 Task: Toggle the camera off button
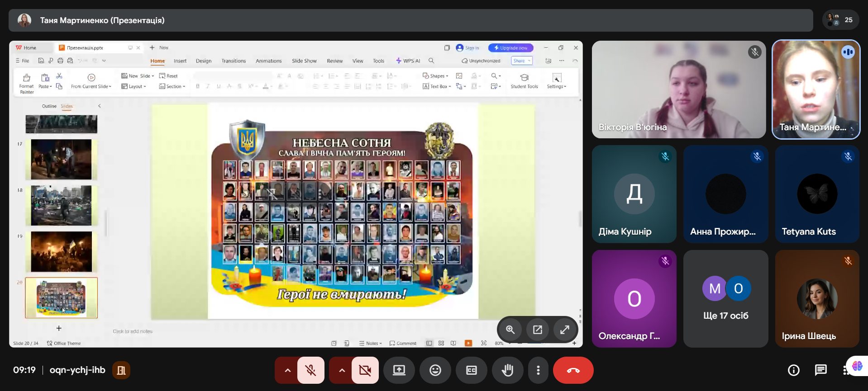[365, 370]
